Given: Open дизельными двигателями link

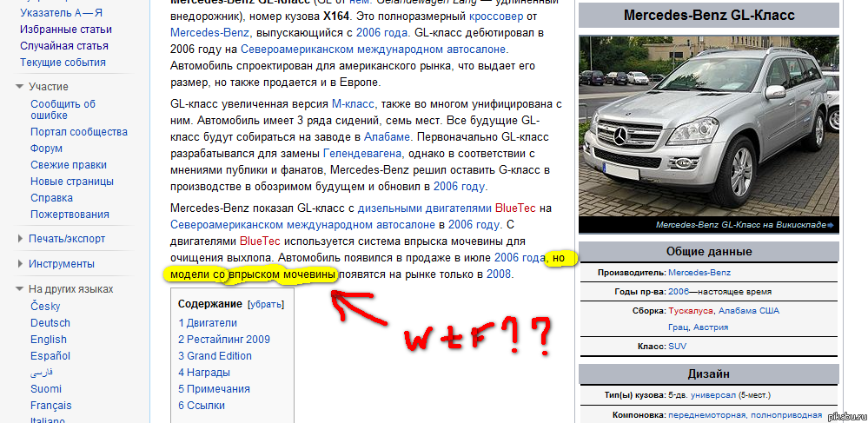Looking at the screenshot, I should pyautogui.click(x=425, y=208).
